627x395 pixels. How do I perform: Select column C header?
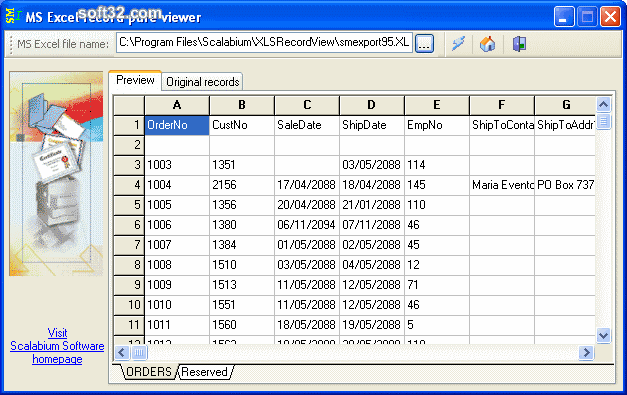pyautogui.click(x=307, y=105)
